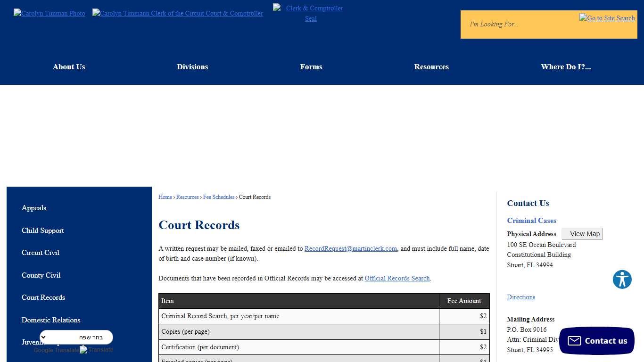
Task: Click the Carolyn Timmann Clerk of Circuit Court banner
Action: click(178, 13)
